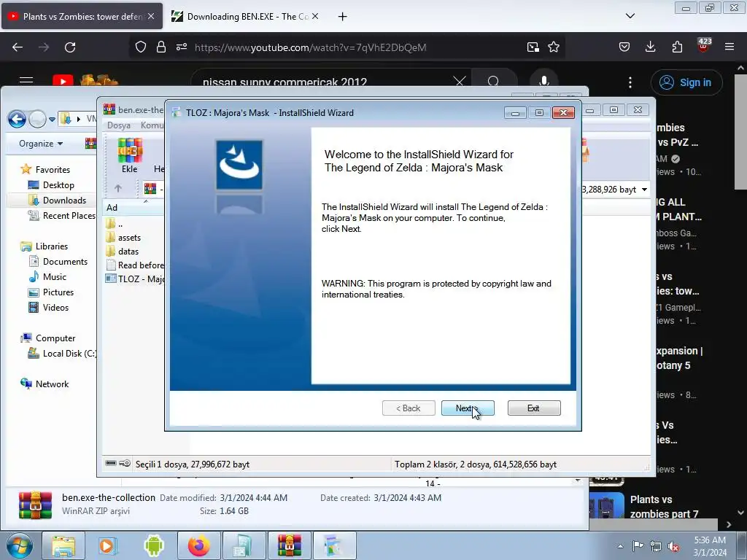Select Network in navigation pane
This screenshot has height=560, width=747.
[x=44, y=384]
